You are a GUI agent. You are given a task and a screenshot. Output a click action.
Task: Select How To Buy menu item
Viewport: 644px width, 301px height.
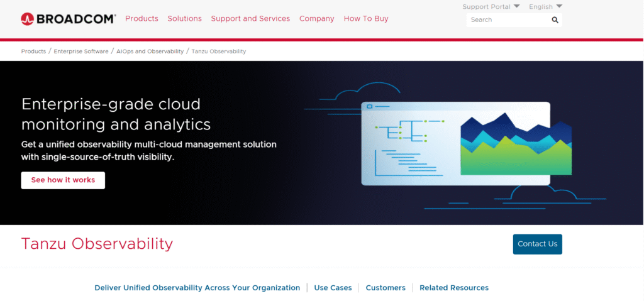click(x=366, y=19)
